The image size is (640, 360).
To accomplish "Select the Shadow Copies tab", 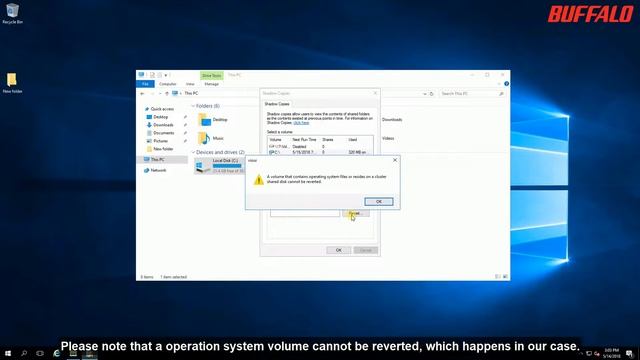I will pos(277,104).
